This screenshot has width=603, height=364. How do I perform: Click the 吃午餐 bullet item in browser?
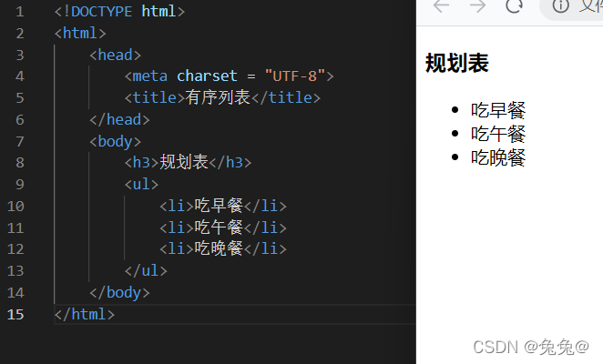pyautogui.click(x=498, y=134)
